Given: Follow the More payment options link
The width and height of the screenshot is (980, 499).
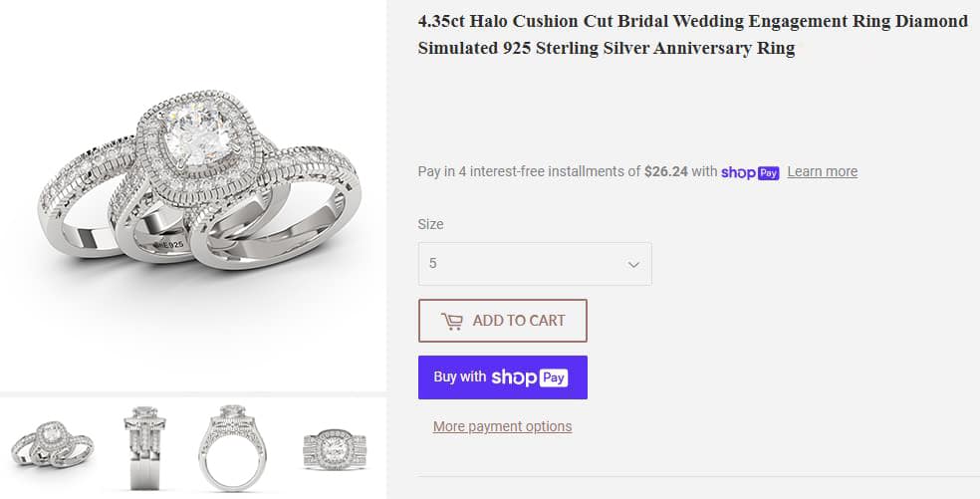Looking at the screenshot, I should pyautogui.click(x=502, y=426).
